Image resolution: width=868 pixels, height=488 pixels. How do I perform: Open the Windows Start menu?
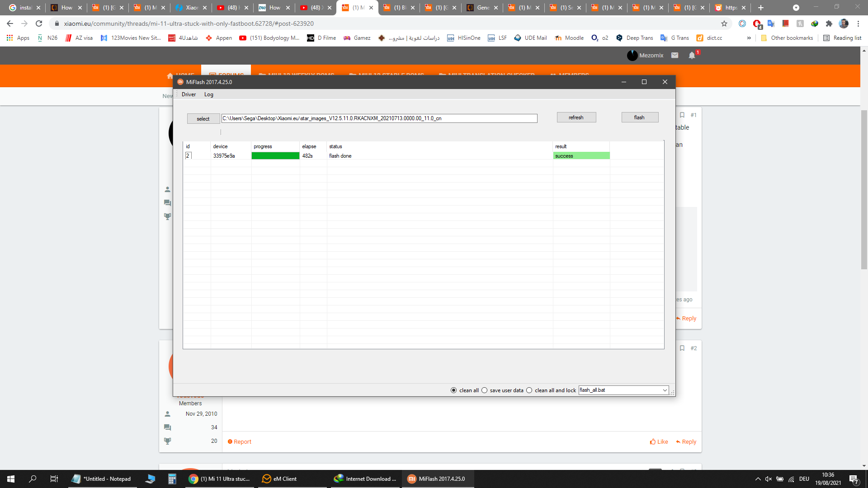pos(11,479)
